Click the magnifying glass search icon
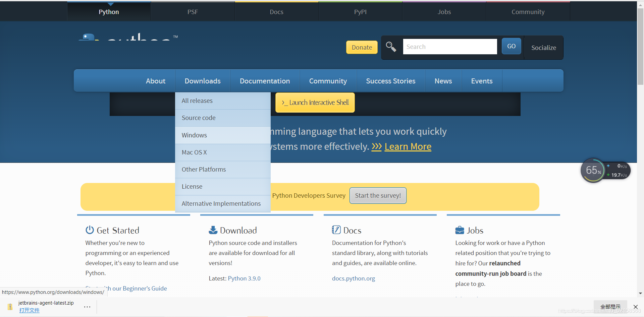Screen dimensions: 644x317 coord(391,47)
